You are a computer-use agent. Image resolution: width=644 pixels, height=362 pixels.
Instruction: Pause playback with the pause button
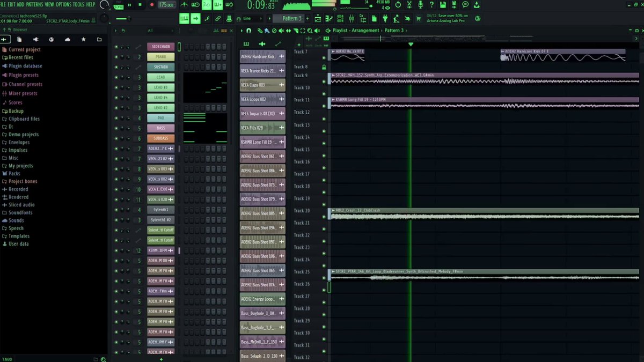(129, 5)
